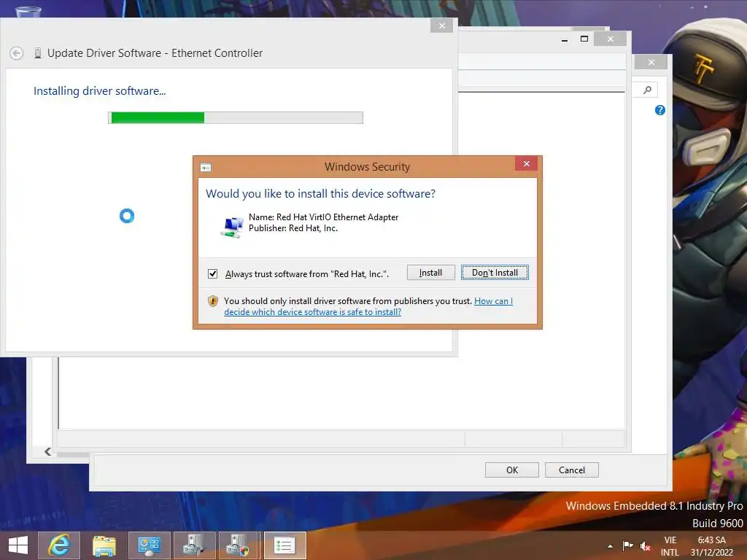Switch to the first Device Manager taskbar icon
The height and width of the screenshot is (560, 747).
pos(194,545)
